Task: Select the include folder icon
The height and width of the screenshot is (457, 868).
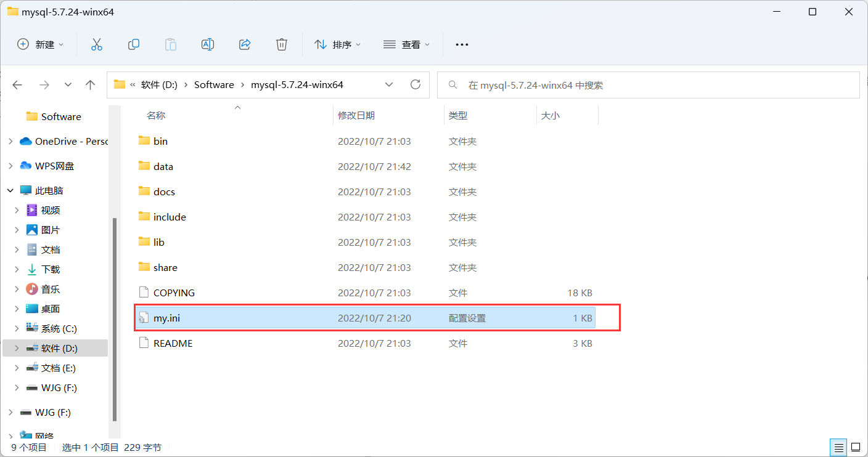Action: (x=144, y=217)
